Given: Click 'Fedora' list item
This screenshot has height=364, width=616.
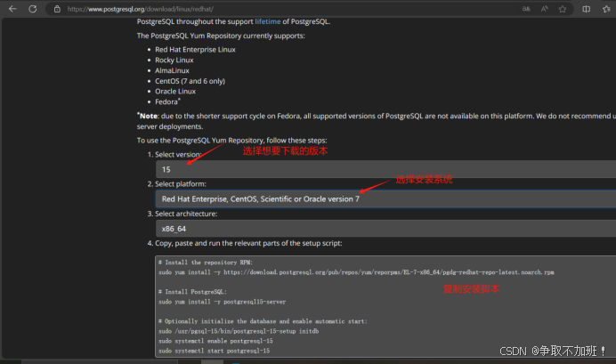Looking at the screenshot, I should (x=167, y=101).
